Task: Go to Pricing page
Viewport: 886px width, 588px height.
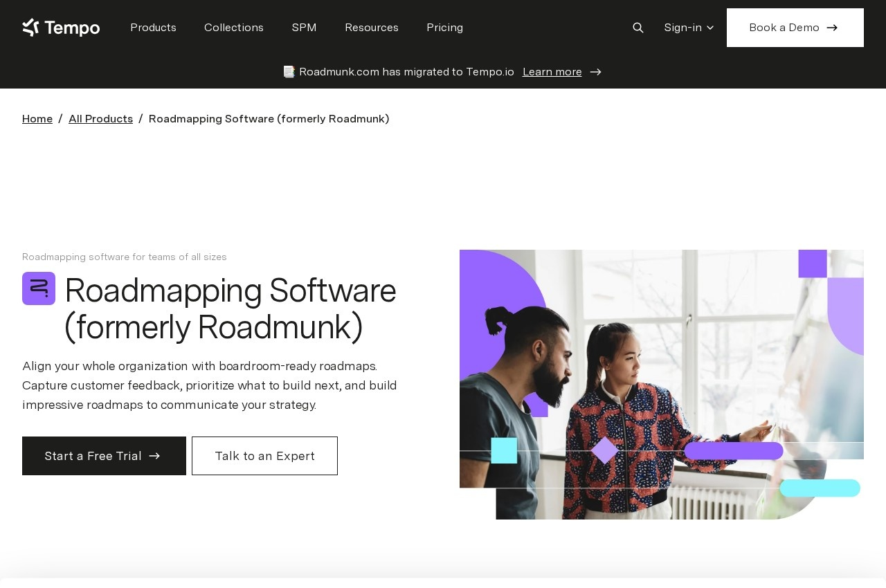Action: (x=444, y=28)
